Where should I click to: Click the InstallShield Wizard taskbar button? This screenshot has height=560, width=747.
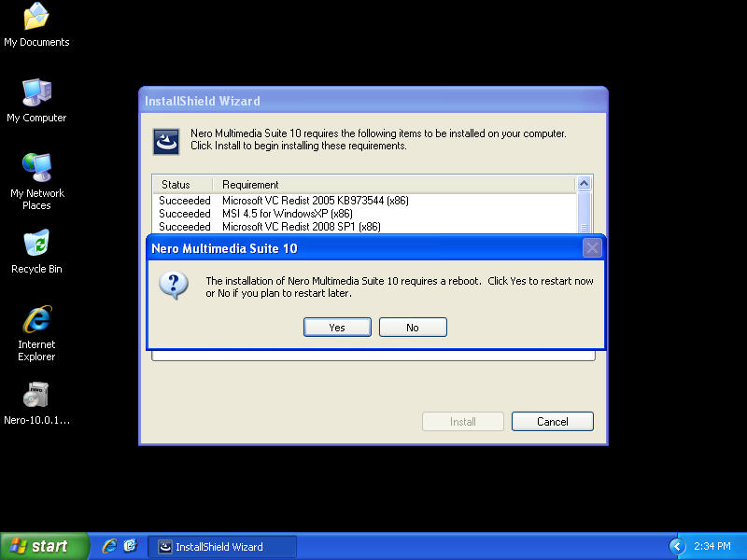tap(222, 547)
